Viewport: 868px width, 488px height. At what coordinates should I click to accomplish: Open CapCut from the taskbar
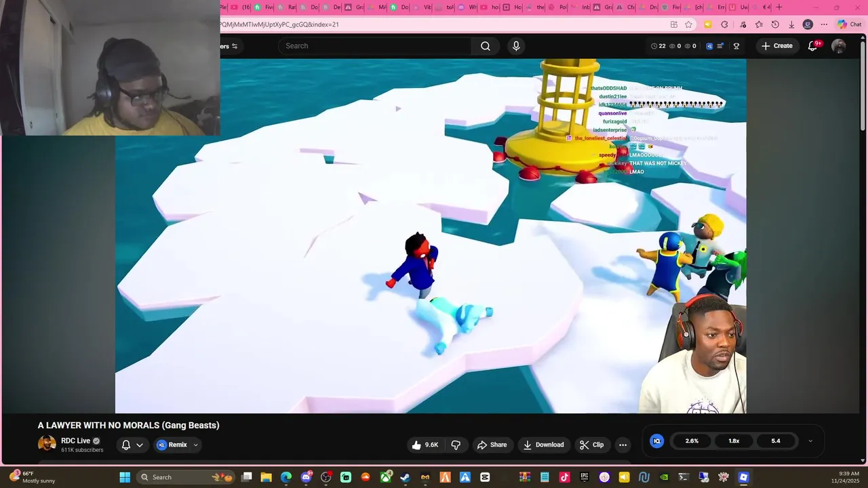pyautogui.click(x=485, y=477)
